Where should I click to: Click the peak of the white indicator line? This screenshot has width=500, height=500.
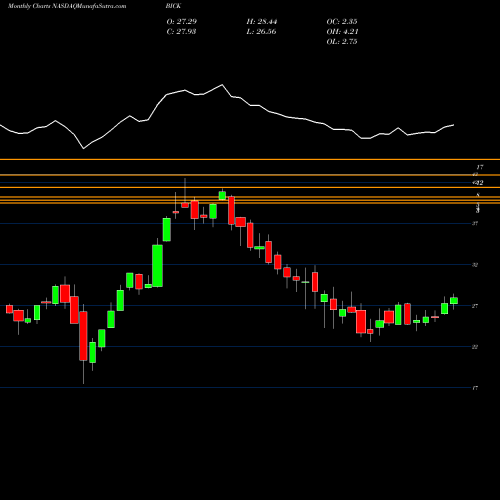click(x=222, y=85)
